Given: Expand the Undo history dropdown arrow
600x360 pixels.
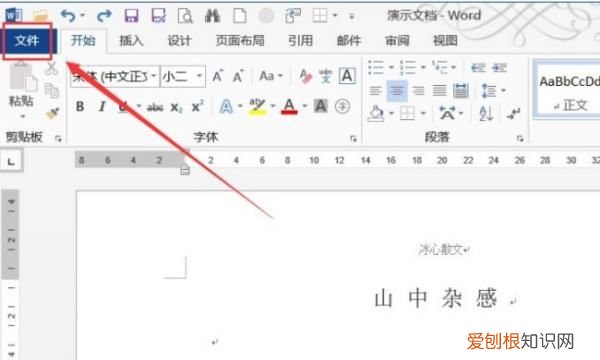Looking at the screenshot, I should coord(83,16).
